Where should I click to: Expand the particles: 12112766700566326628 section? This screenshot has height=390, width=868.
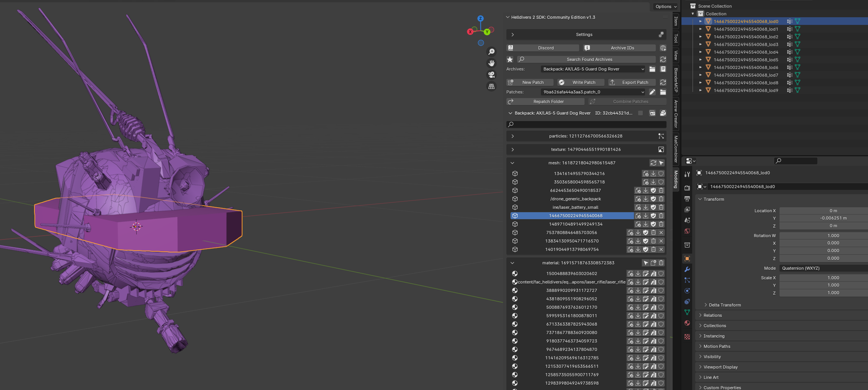513,136
